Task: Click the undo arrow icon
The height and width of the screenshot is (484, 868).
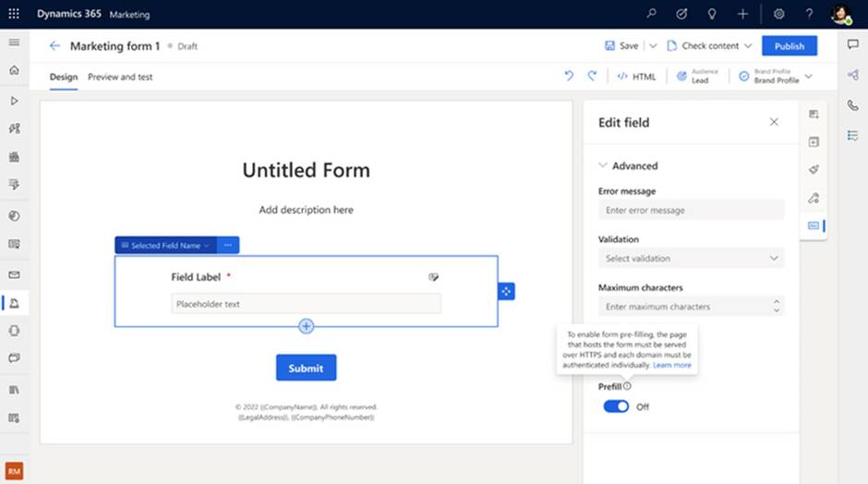Action: pos(569,77)
